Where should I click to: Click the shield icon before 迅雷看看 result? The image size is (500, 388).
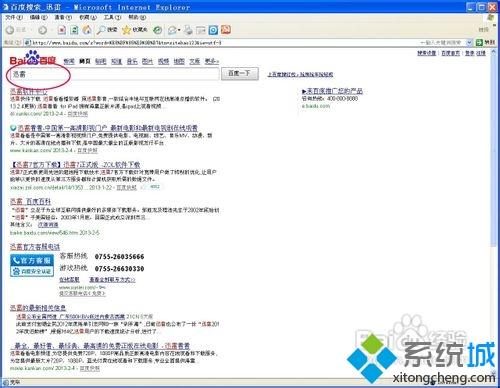click(13, 128)
